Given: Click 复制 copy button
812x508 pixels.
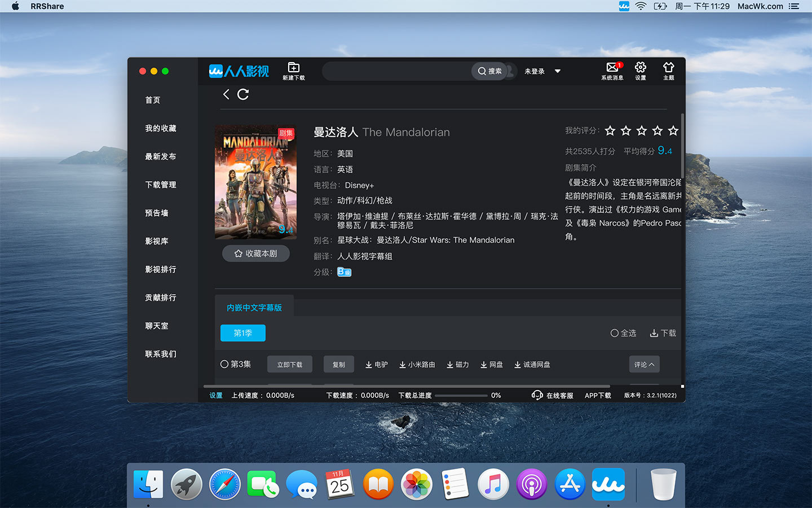Looking at the screenshot, I should point(339,365).
